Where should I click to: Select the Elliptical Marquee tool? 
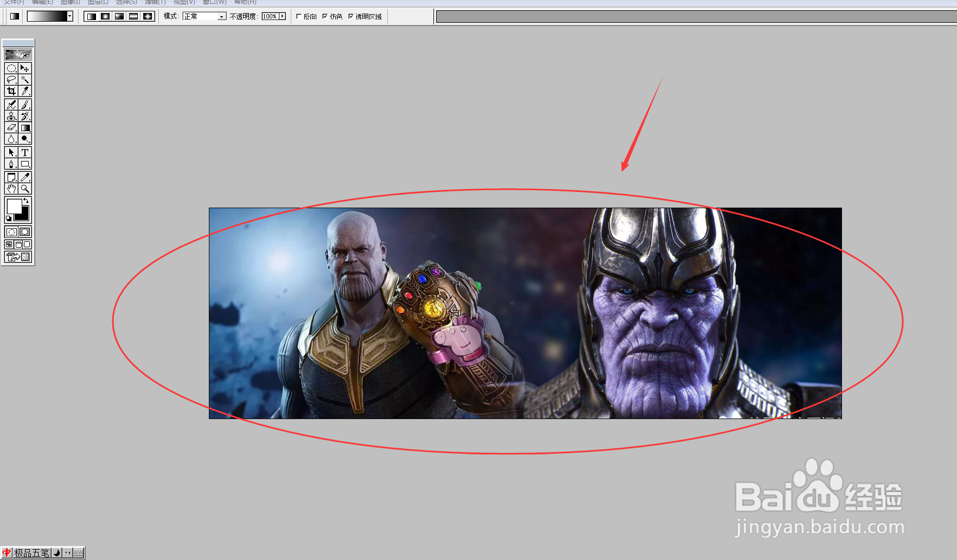[11, 68]
